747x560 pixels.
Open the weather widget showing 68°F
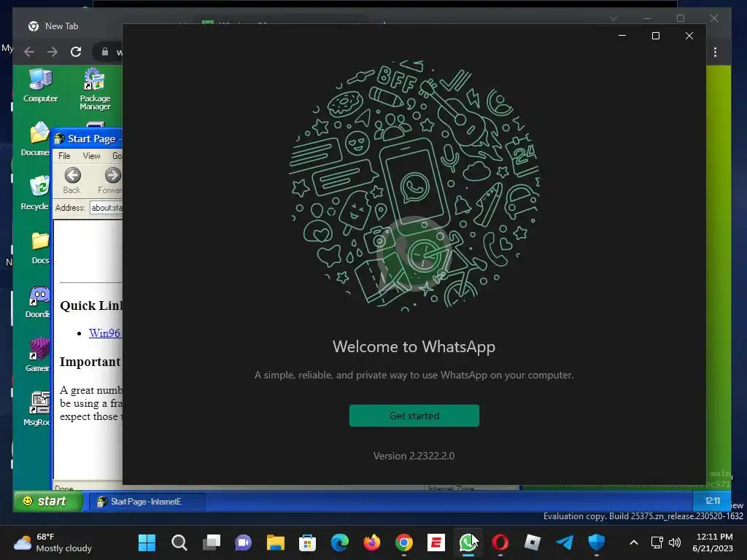coord(53,542)
